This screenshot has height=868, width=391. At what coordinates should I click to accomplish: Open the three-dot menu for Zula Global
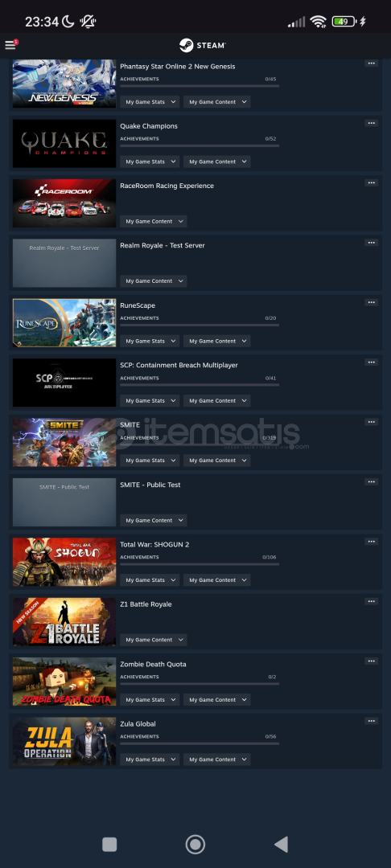371,721
